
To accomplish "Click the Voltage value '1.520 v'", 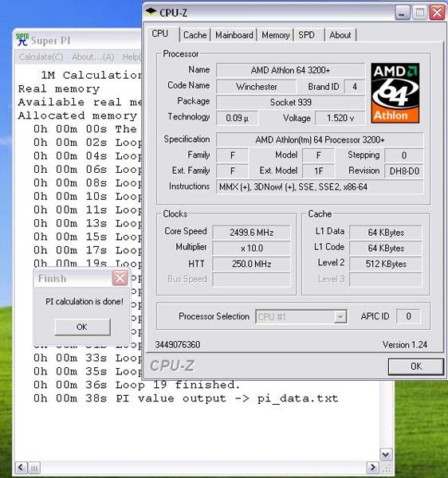I will (340, 118).
